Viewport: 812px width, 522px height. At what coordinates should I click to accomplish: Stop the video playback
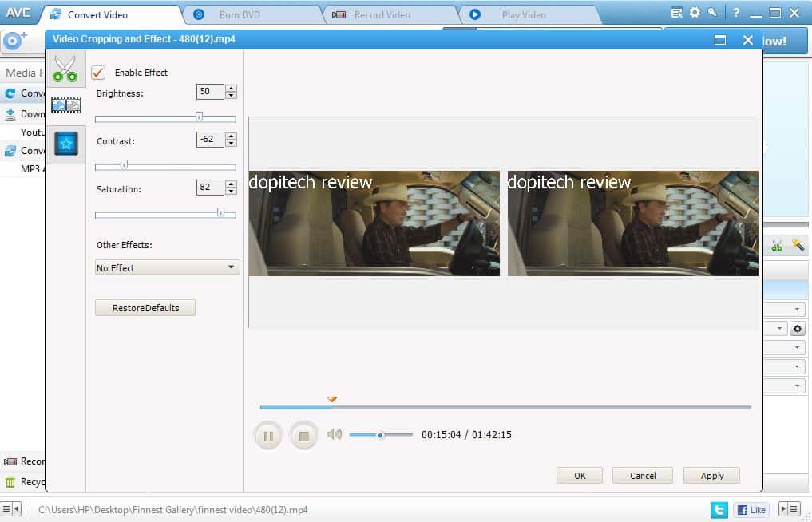(x=304, y=435)
